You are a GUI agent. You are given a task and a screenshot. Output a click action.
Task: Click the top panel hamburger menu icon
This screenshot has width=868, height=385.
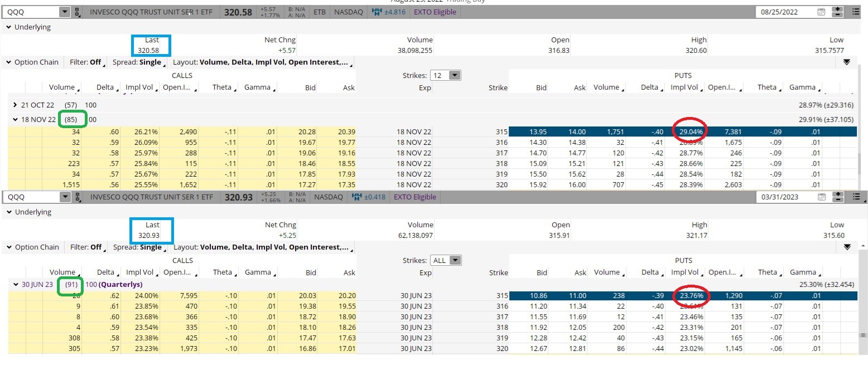coord(856,12)
